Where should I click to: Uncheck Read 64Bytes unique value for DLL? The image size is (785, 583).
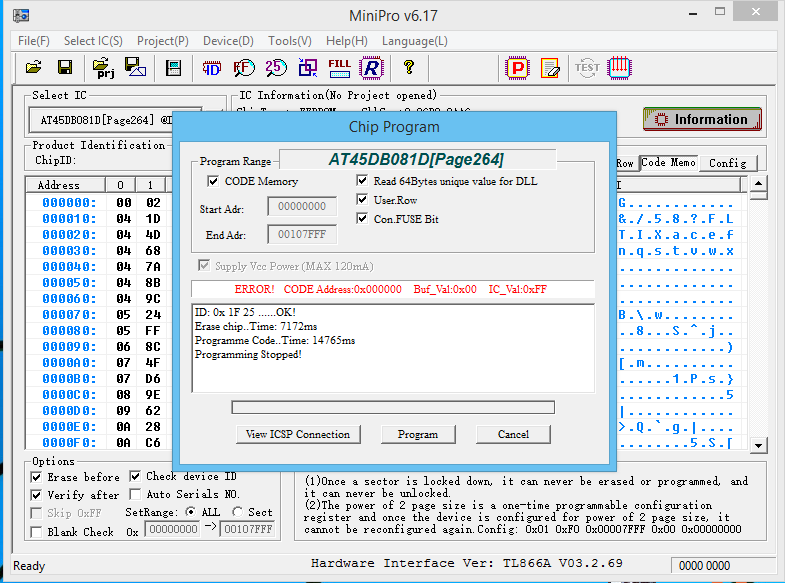(x=363, y=182)
